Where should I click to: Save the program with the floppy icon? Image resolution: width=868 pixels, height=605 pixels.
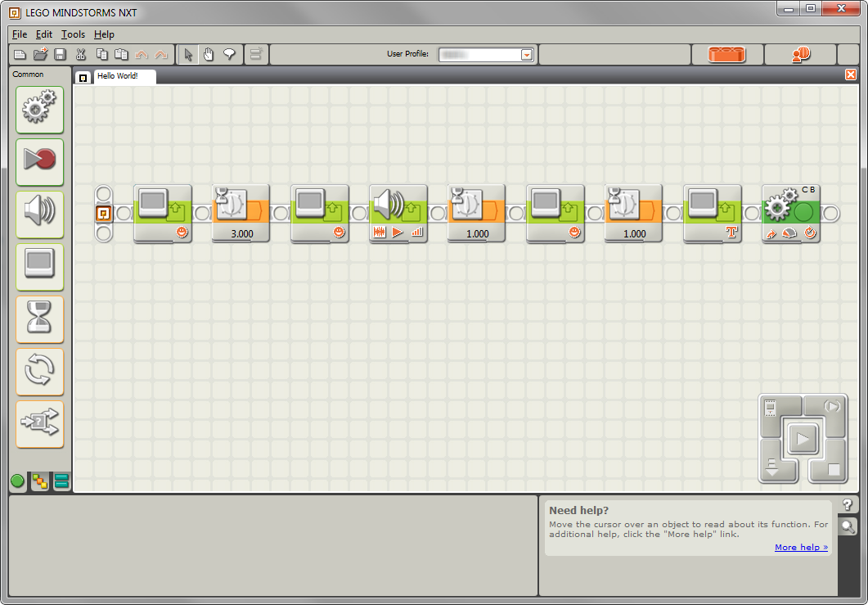point(60,54)
